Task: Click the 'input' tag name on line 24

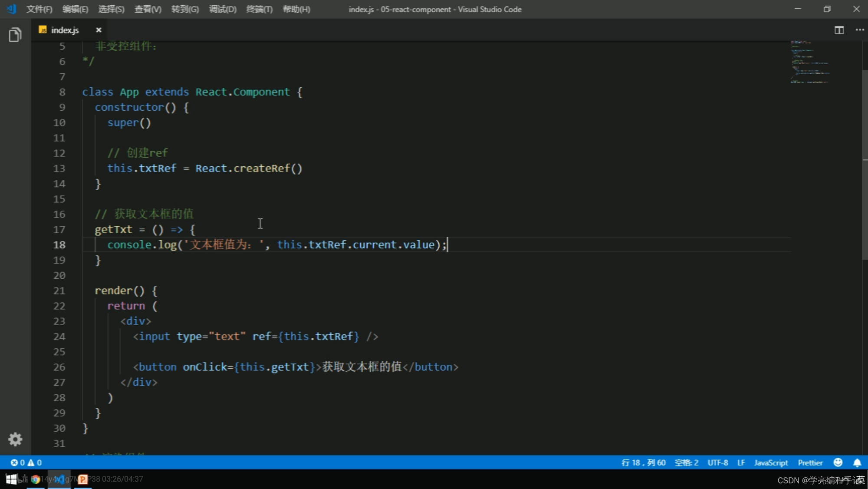Action: pyautogui.click(x=155, y=337)
